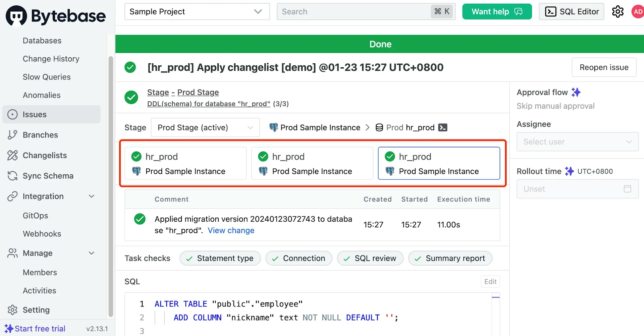Image resolution: width=644 pixels, height=336 pixels.
Task: Click the Changelists icon in sidebar
Action: tap(12, 155)
